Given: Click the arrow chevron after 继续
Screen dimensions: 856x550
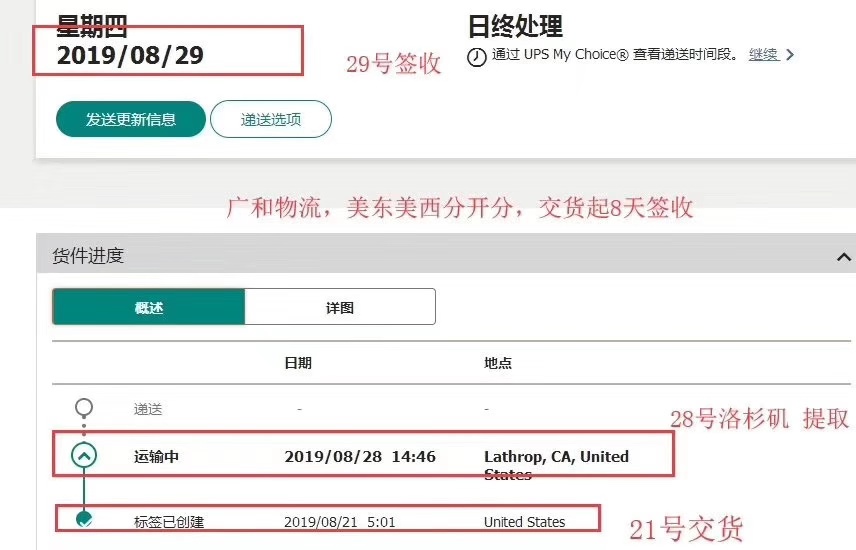Looking at the screenshot, I should pos(790,55).
